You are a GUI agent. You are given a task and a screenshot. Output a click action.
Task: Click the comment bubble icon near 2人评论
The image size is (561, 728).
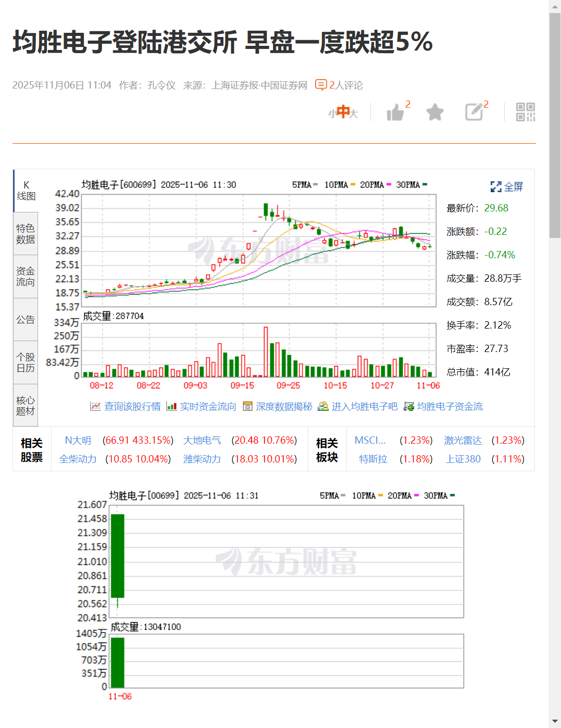coord(321,85)
